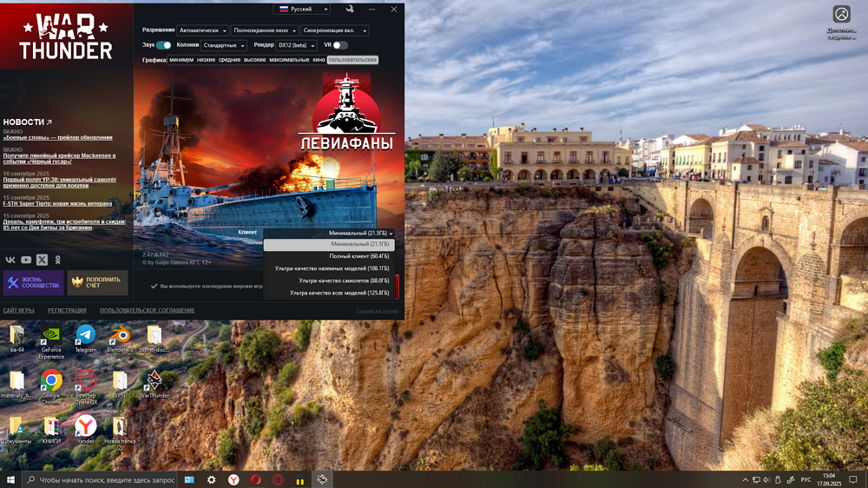Select the Новая папка (2) folder
Viewport: 868px width, 488px height.
(120, 433)
